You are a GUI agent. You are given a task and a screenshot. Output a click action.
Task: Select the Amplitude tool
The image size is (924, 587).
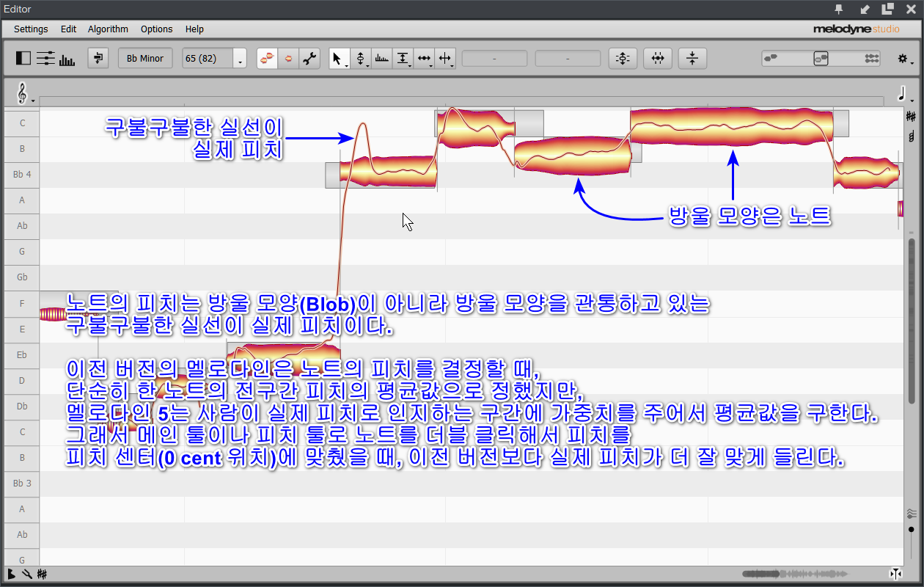pyautogui.click(x=403, y=58)
